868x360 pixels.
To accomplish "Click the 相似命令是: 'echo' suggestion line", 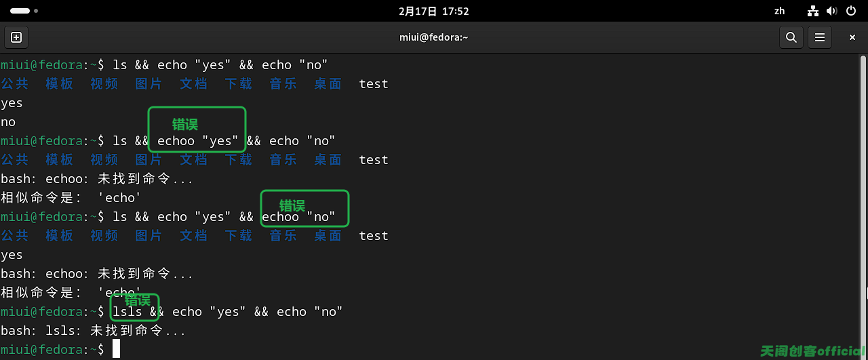I will coord(71,197).
